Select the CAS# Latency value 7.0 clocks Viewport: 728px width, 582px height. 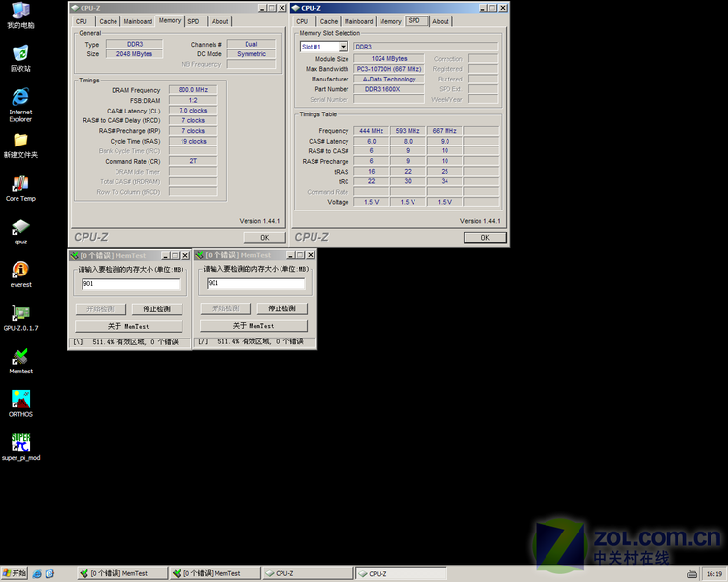click(x=193, y=111)
